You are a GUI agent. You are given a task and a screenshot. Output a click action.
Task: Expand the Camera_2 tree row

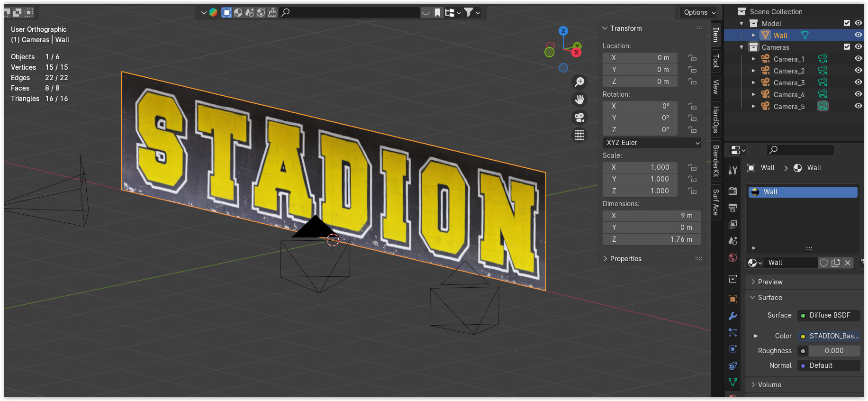click(x=753, y=71)
